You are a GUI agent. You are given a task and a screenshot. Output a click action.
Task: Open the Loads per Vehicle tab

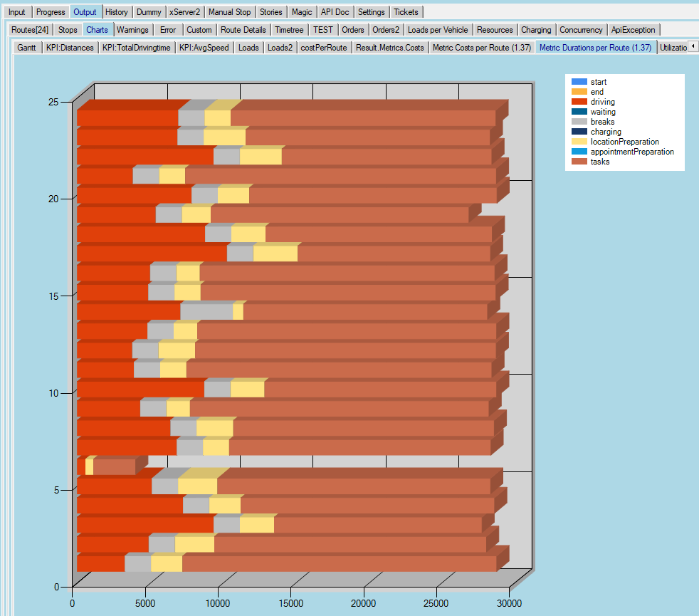click(x=437, y=30)
